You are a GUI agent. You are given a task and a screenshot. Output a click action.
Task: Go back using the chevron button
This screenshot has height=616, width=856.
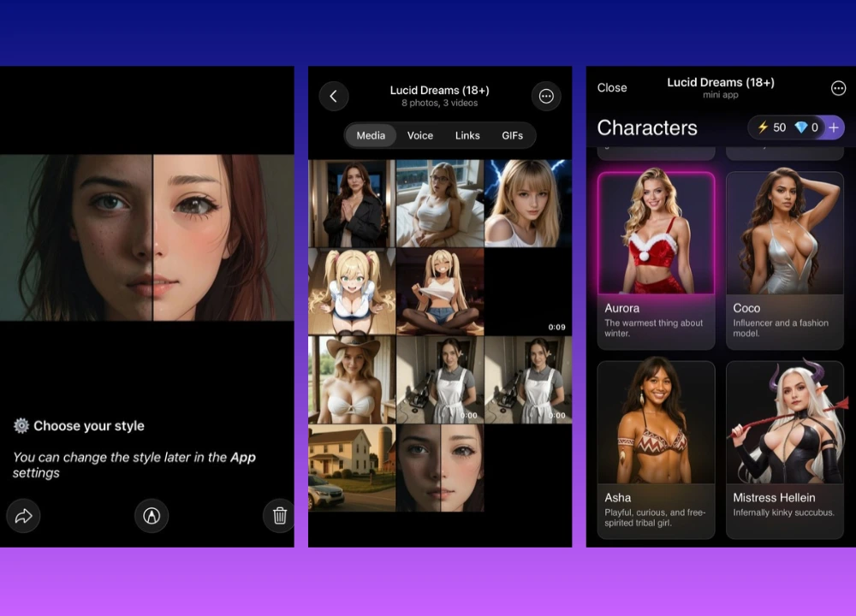coord(334,97)
